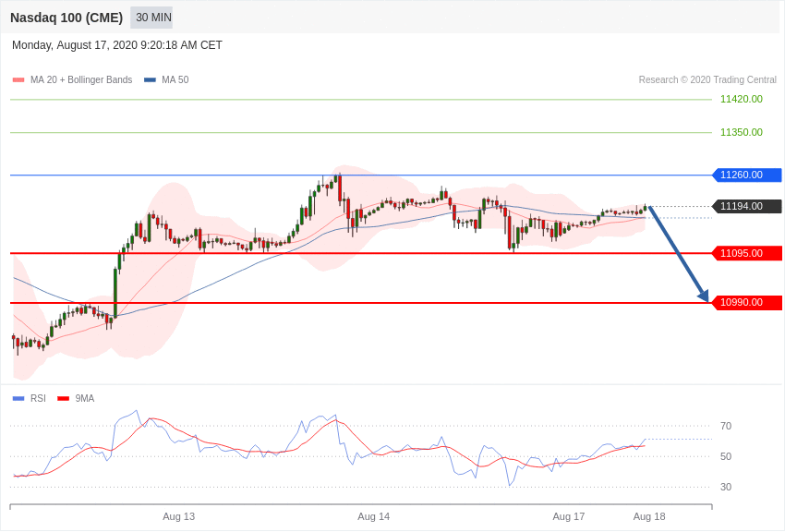
Task: Click the Aug 18 date marker
Action: [648, 516]
